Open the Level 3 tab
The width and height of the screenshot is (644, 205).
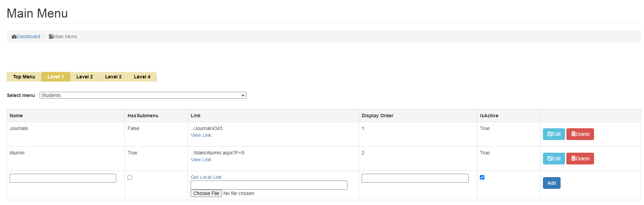coord(113,77)
